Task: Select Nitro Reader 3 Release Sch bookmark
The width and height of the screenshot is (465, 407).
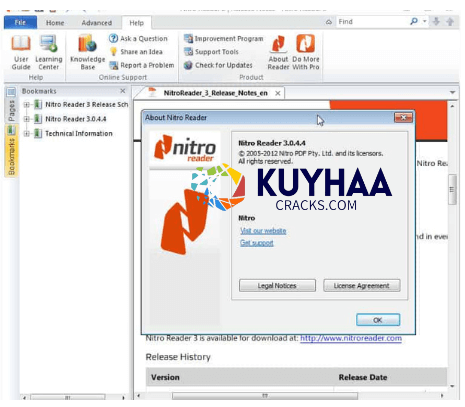Action: click(x=86, y=105)
